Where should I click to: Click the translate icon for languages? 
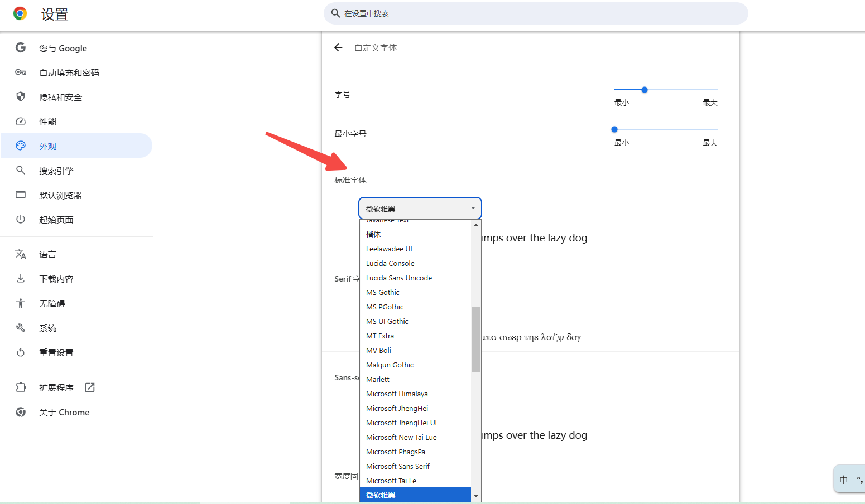(x=21, y=254)
